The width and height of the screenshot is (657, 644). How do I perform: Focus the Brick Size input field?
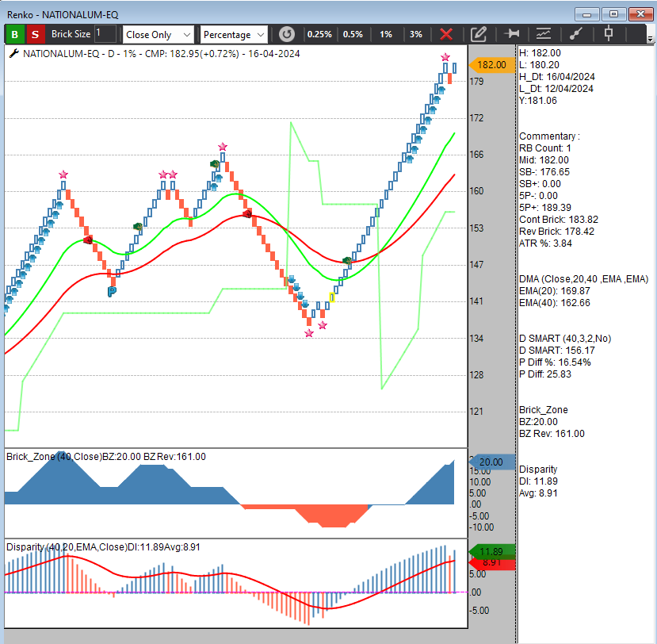coord(105,34)
